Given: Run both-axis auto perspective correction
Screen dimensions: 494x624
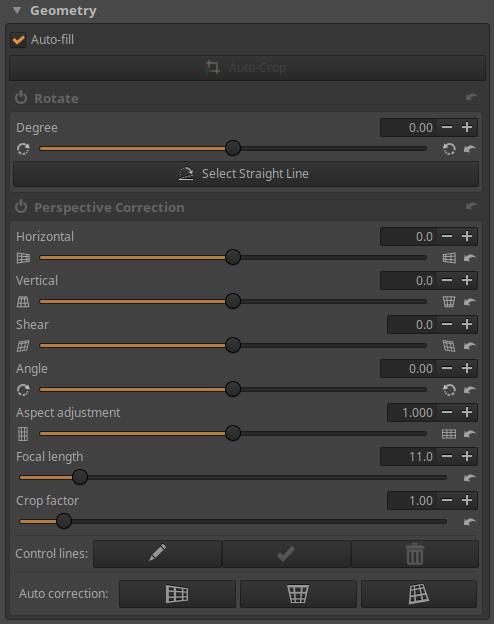Looking at the screenshot, I should pos(419,594).
